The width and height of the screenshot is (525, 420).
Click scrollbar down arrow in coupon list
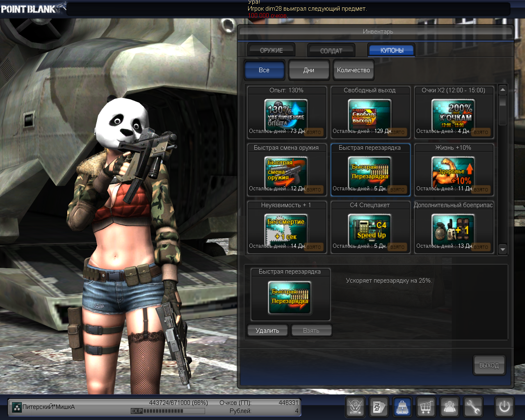coord(503,249)
